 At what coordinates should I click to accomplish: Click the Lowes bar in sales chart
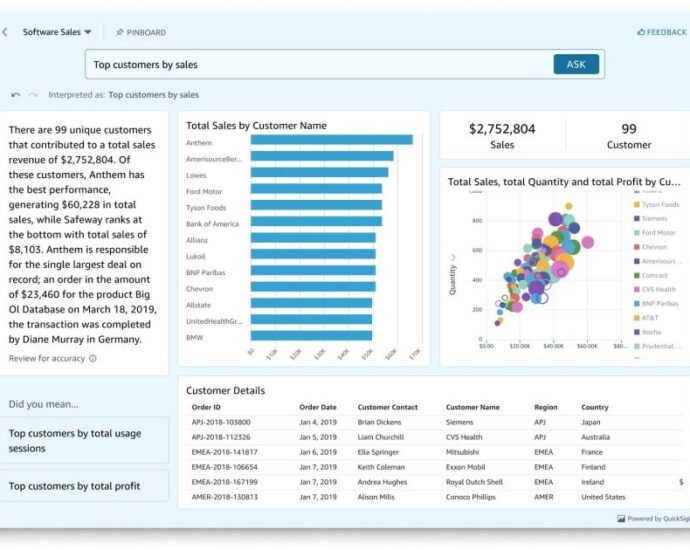(x=319, y=172)
